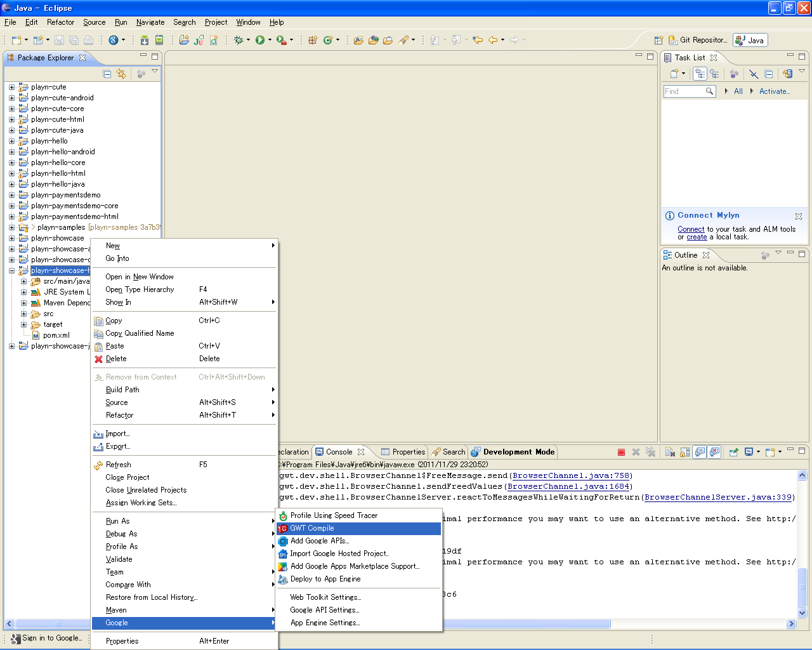Click Collapse All icon in Task List
This screenshot has height=650, width=812.
point(769,74)
